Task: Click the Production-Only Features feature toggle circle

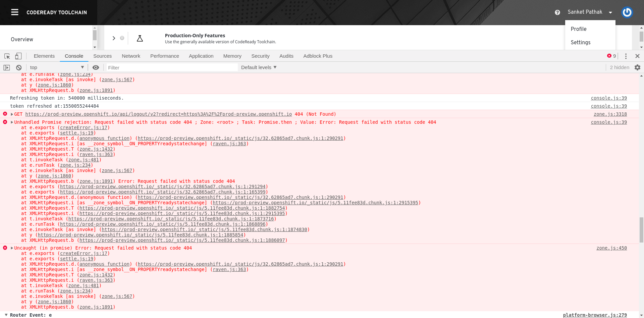Action: [x=122, y=38]
